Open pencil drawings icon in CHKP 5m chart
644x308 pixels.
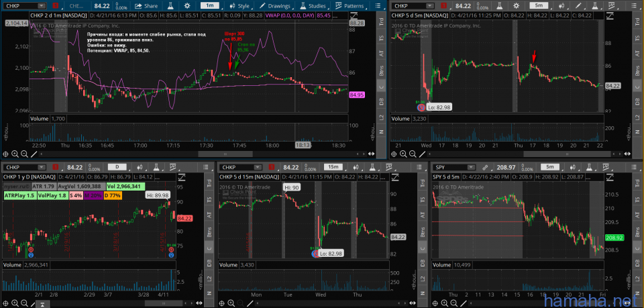(578, 6)
